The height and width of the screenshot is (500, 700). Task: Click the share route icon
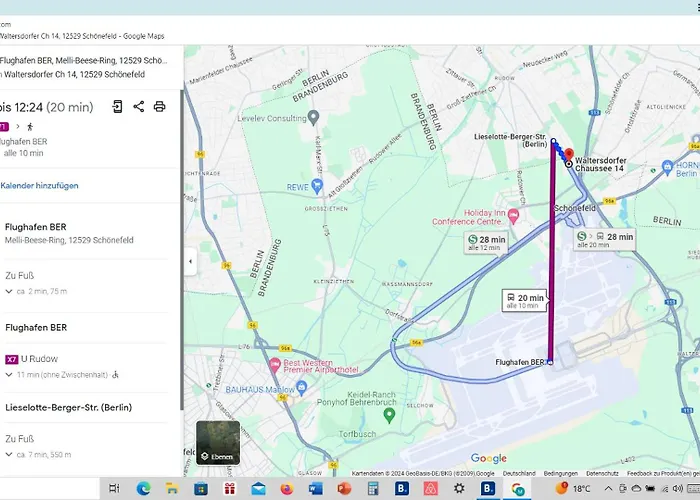pos(138,106)
